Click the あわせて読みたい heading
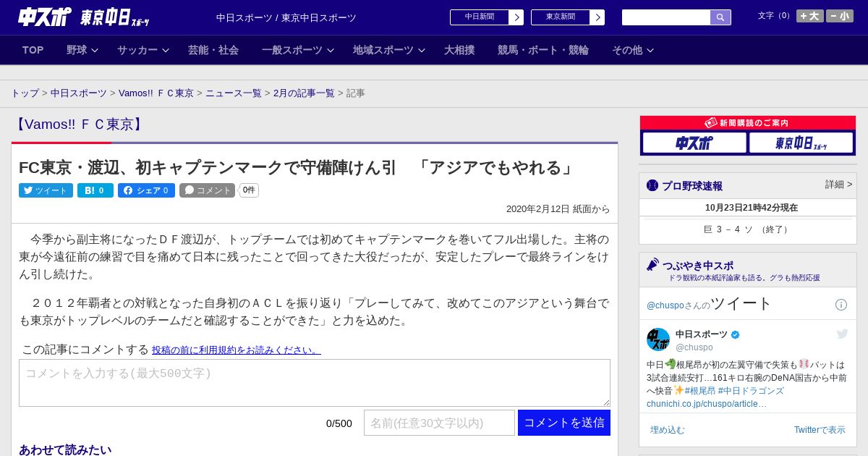The image size is (868, 456). pyautogui.click(x=65, y=449)
